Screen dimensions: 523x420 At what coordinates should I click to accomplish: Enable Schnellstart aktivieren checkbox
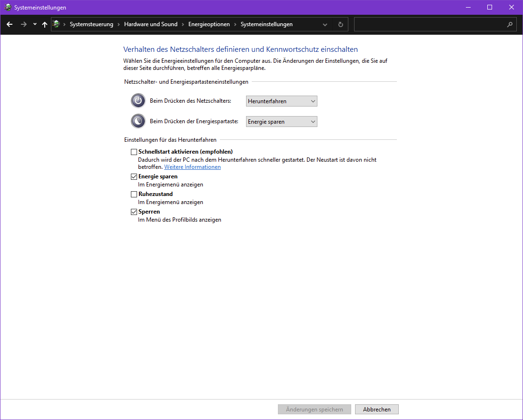[134, 152]
